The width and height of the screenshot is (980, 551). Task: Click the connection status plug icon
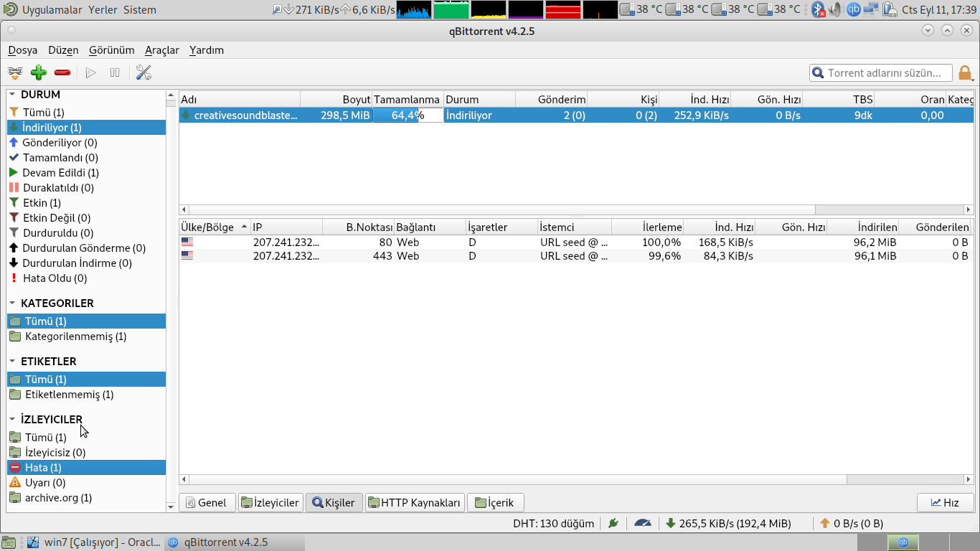(x=613, y=524)
